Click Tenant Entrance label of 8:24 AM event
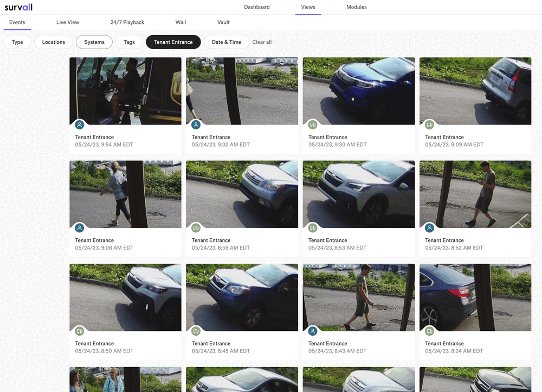 click(x=444, y=344)
